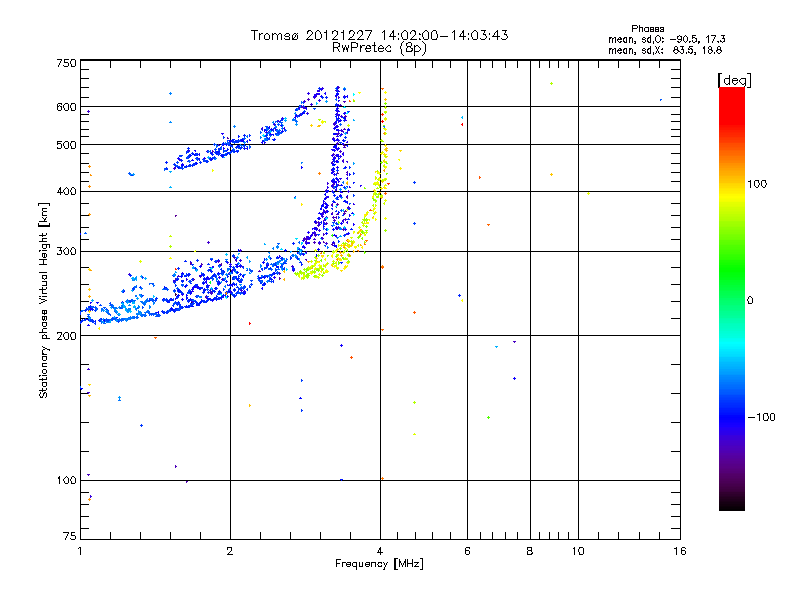Click the y-axis '75' tick label

coord(69,536)
